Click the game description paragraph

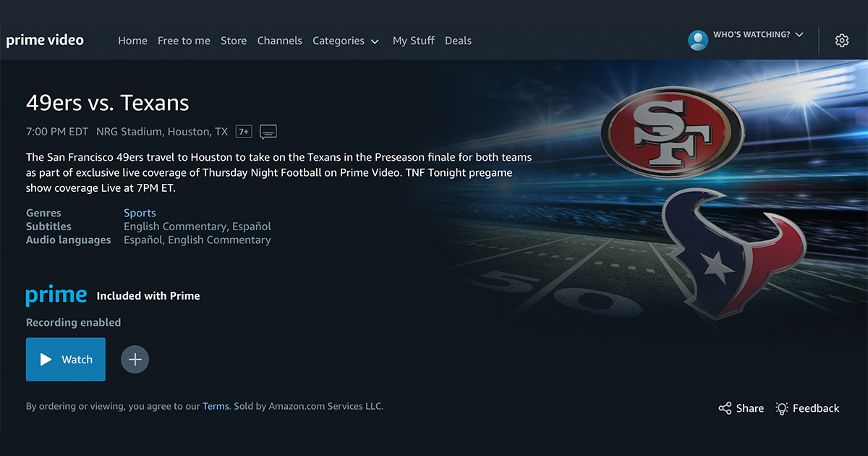tap(279, 172)
